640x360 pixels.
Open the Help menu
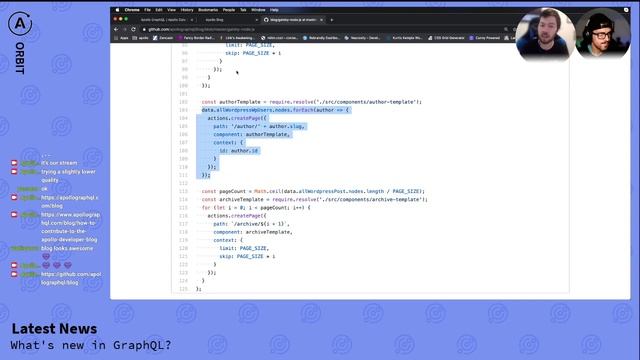click(274, 10)
